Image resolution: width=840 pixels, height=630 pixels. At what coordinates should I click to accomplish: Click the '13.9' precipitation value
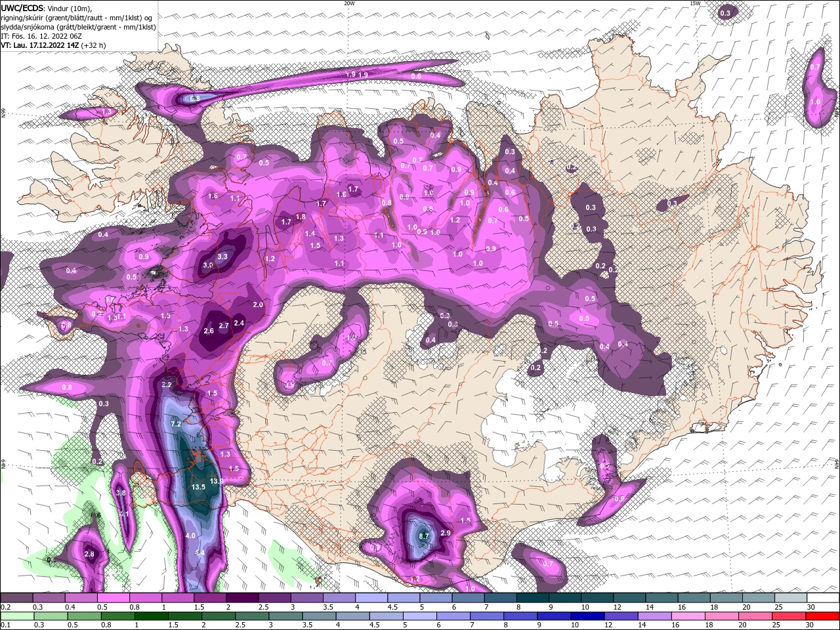pos(217,481)
